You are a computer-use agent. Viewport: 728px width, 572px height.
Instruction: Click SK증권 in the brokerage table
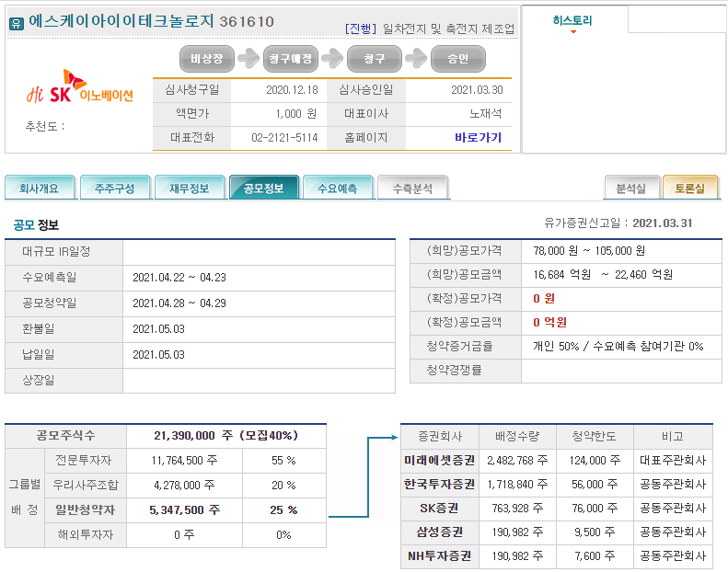440,509
